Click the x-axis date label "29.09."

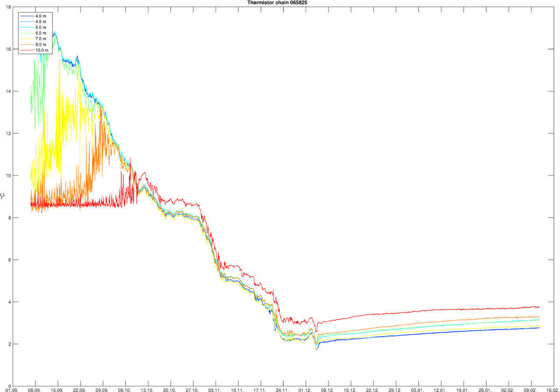102,389
